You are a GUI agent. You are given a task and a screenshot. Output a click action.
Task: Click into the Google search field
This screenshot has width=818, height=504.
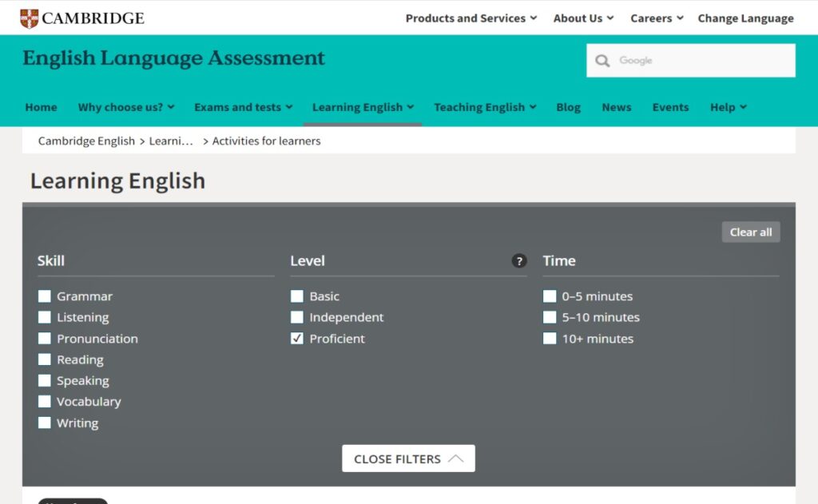tap(691, 61)
